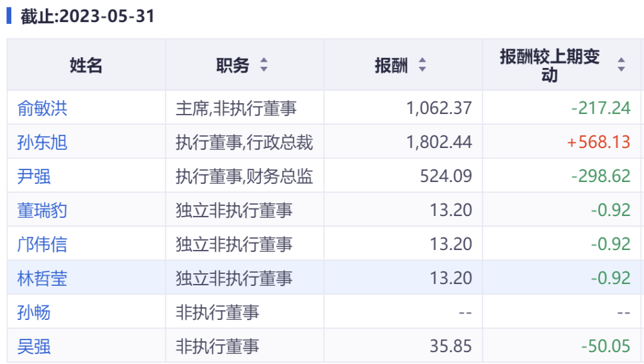This screenshot has height=364, width=644.
Task: Toggle sort icon for 报酬较上期变动 column
Action: 621,65
